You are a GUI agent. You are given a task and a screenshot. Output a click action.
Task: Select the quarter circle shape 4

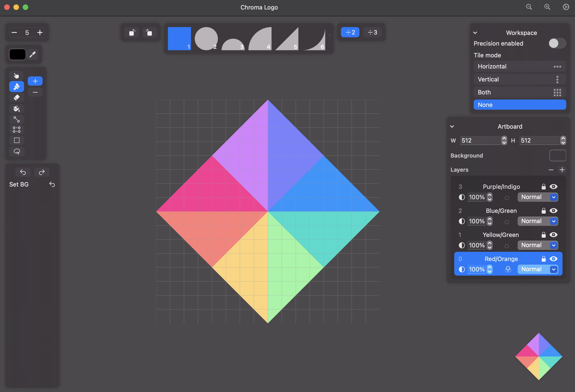coord(260,39)
